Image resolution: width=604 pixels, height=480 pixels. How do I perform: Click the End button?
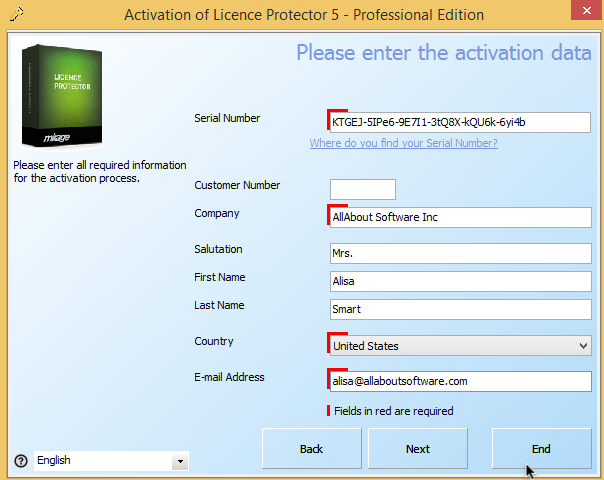coord(542,448)
